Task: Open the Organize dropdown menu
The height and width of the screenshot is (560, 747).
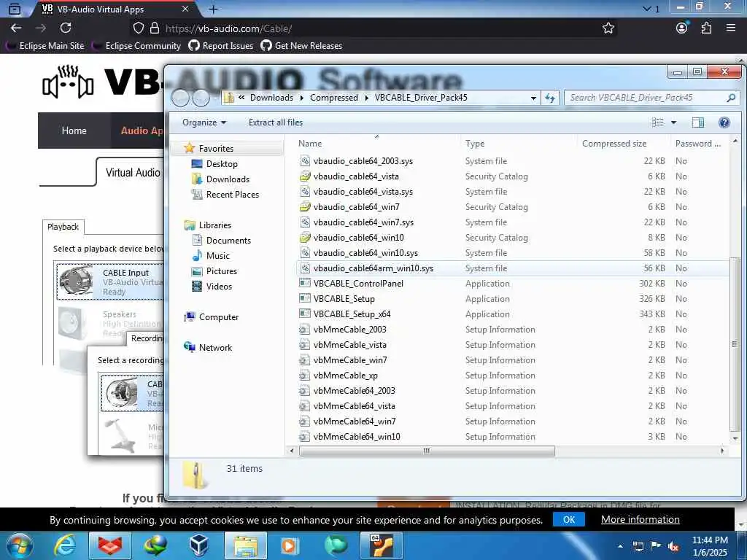Action: [204, 122]
